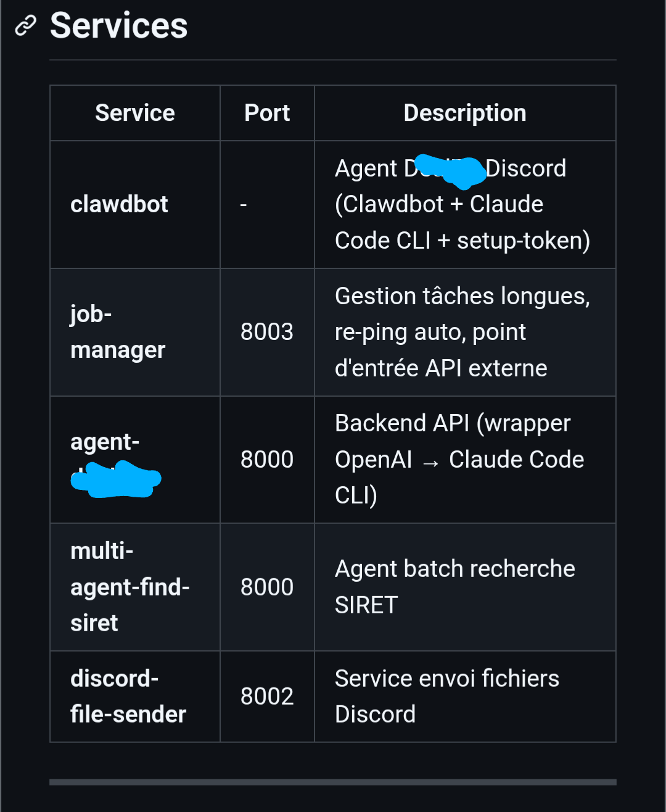Select the clawdbot service name cell
666x812 pixels.
click(x=119, y=204)
